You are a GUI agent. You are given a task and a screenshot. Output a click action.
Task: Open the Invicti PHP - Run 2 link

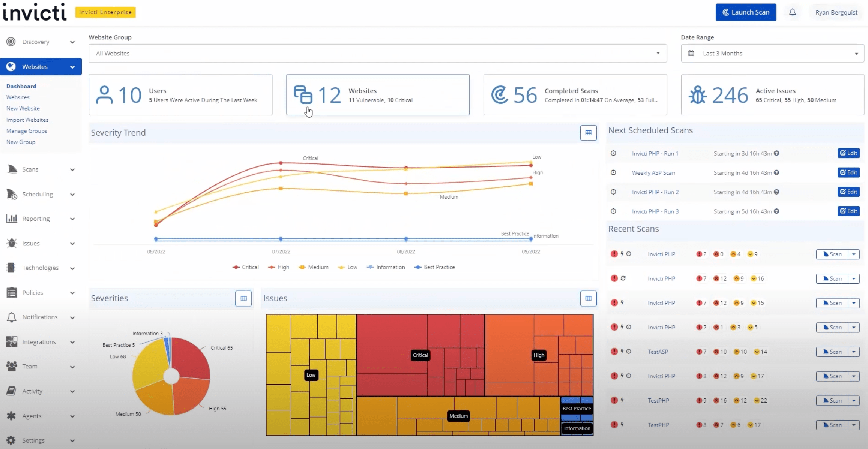pyautogui.click(x=655, y=192)
